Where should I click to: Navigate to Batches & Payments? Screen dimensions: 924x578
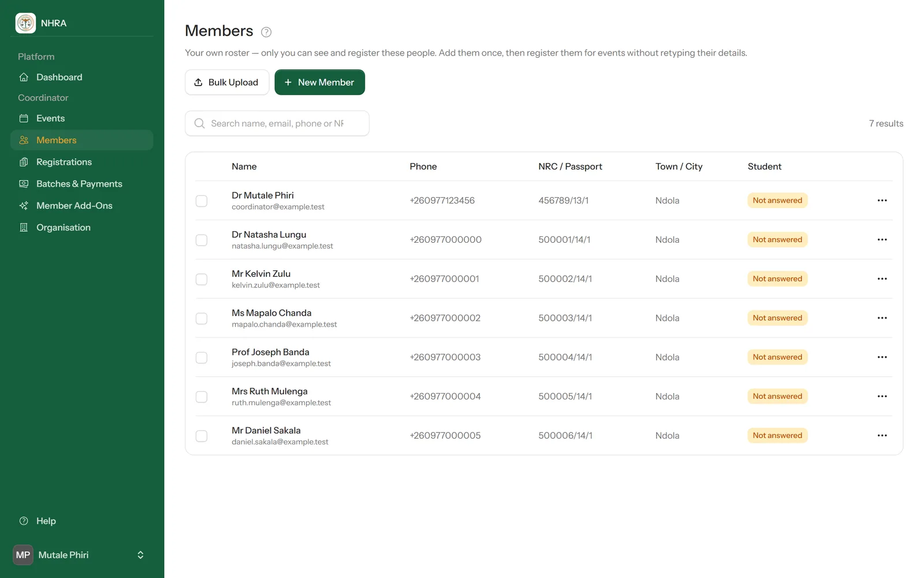pyautogui.click(x=81, y=184)
